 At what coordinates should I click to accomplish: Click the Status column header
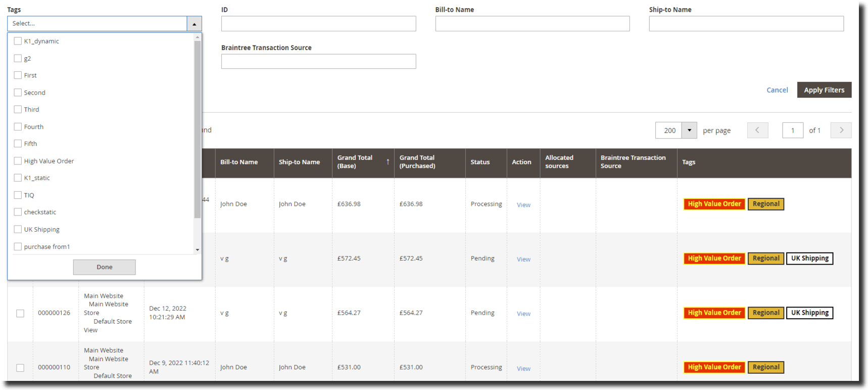click(x=480, y=162)
